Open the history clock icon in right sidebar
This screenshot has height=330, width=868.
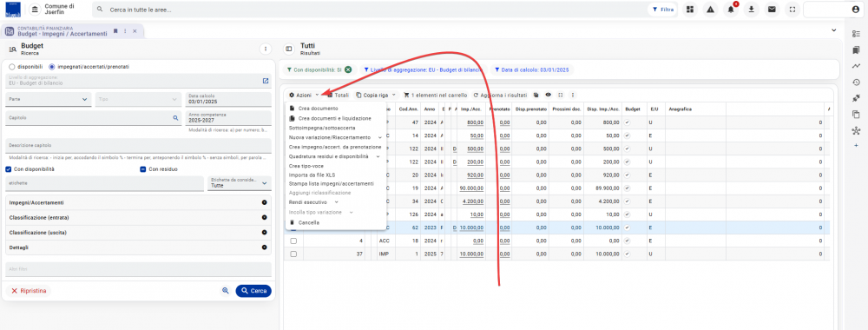[x=857, y=82]
